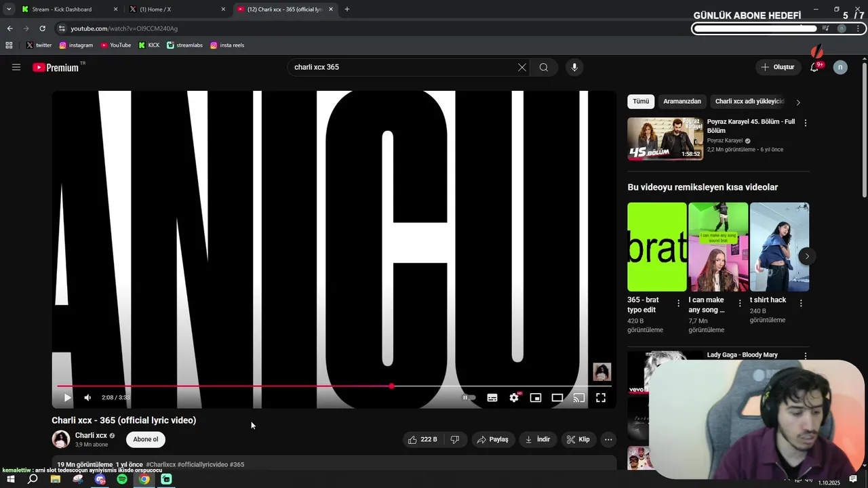
Task: Open the instagram bookmark
Action: [76, 45]
